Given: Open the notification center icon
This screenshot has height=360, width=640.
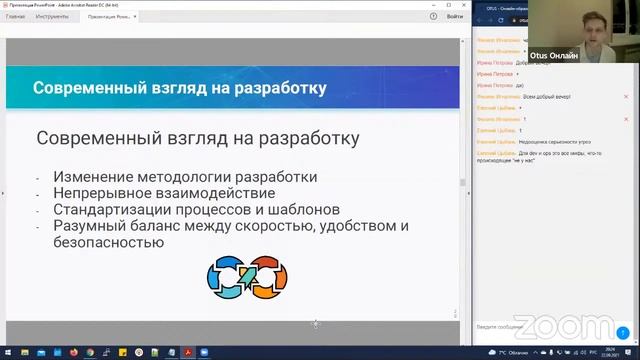Looking at the screenshot, I should tap(628, 352).
